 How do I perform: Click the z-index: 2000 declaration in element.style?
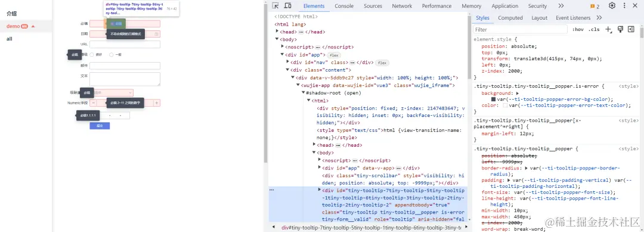point(501,71)
